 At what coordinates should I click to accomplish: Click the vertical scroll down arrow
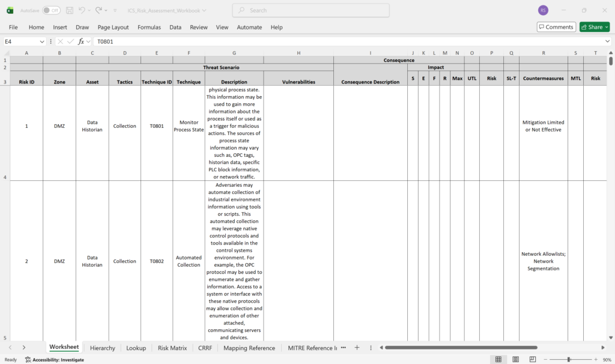coord(611,338)
